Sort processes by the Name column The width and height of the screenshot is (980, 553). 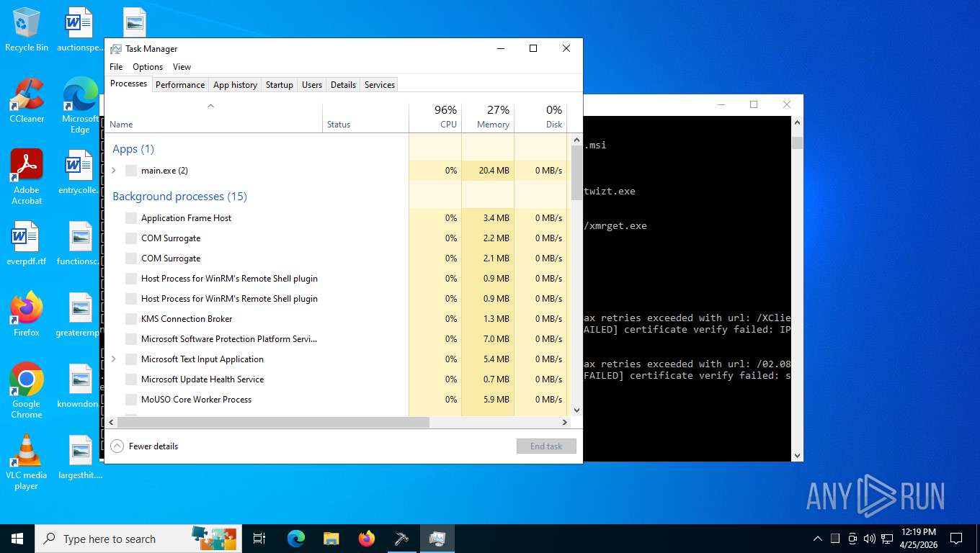coord(214,118)
